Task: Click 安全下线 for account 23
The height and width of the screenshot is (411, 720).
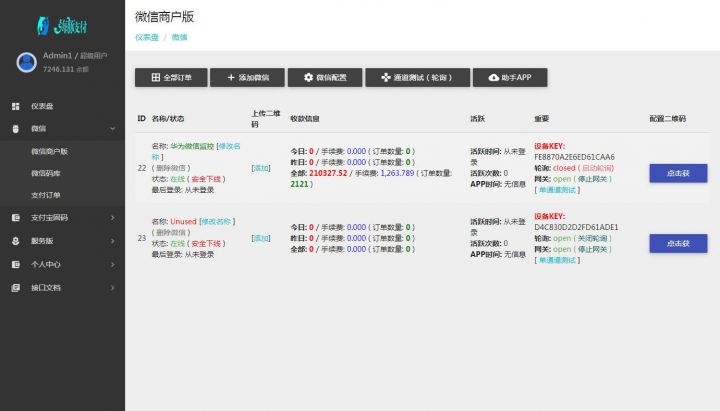Action: click(x=206, y=243)
